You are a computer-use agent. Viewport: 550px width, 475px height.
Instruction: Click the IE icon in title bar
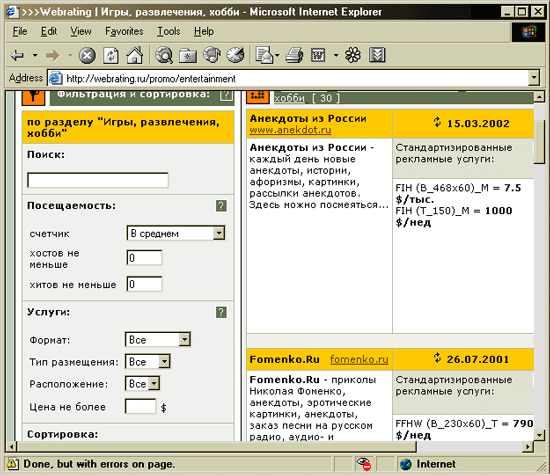[x=13, y=12]
